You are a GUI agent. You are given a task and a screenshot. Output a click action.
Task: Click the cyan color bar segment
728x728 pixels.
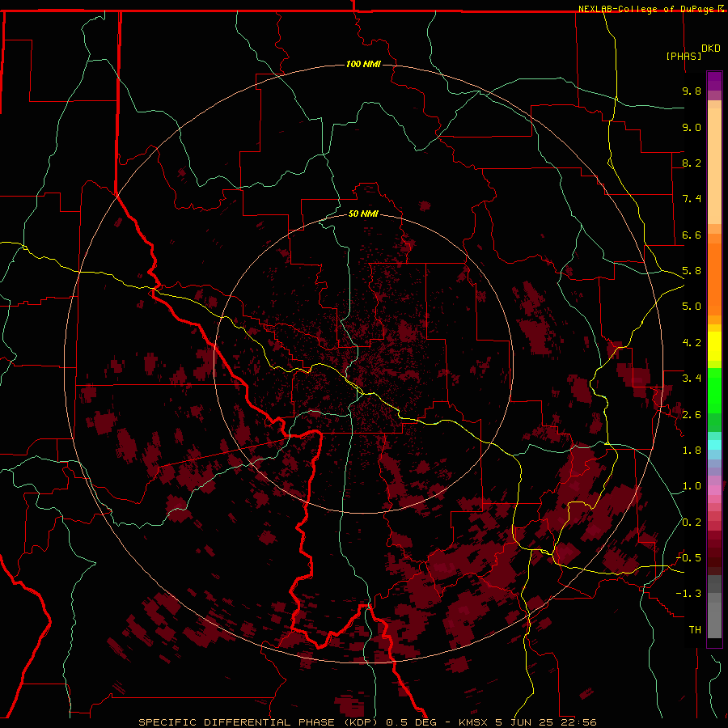point(714,445)
